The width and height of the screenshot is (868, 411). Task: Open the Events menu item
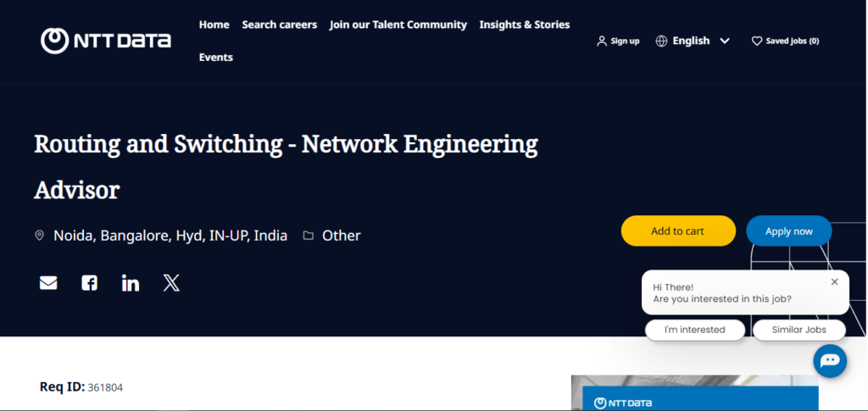coord(216,57)
